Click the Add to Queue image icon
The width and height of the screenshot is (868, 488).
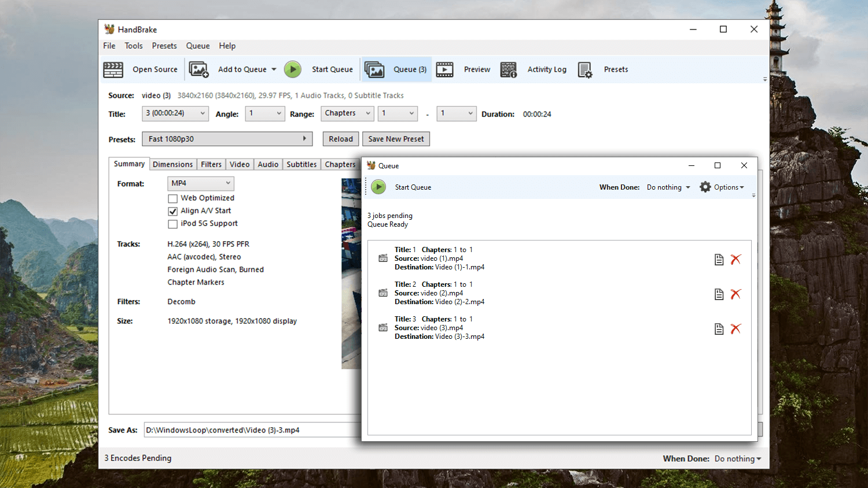[x=198, y=69]
